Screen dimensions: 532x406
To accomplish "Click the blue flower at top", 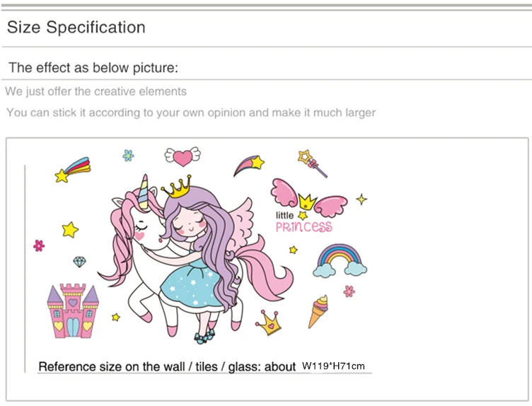I will (128, 155).
